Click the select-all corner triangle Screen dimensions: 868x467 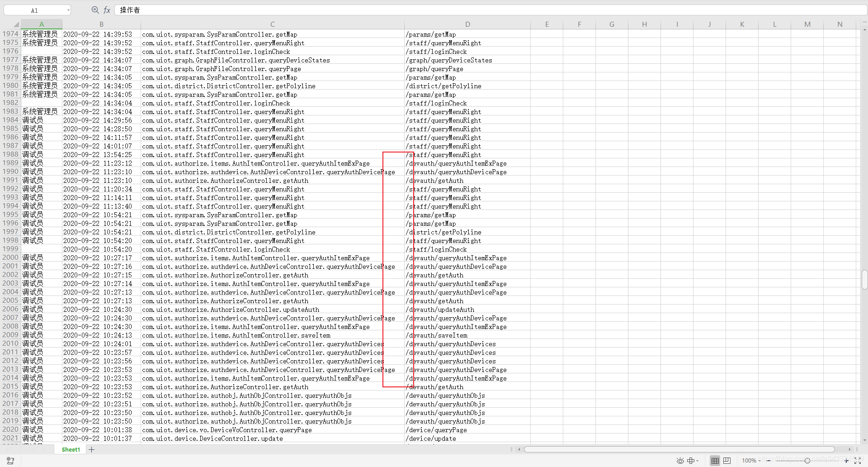click(x=16, y=24)
